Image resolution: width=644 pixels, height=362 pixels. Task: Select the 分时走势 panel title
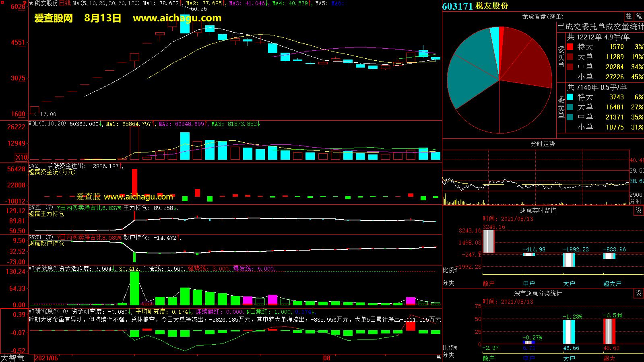pos(543,144)
